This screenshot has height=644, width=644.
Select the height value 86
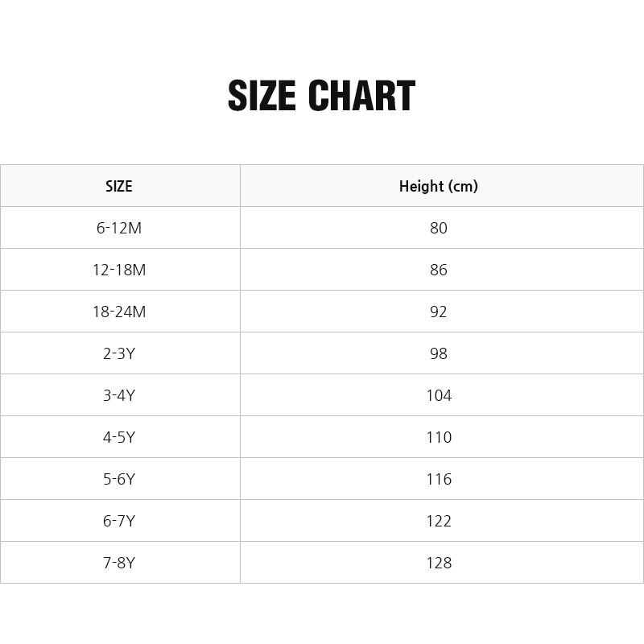click(x=439, y=270)
